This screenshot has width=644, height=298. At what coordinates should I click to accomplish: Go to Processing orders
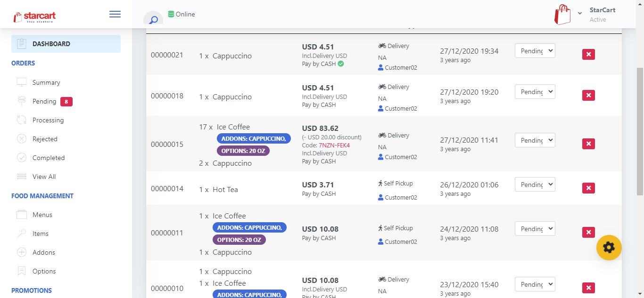pos(48,120)
